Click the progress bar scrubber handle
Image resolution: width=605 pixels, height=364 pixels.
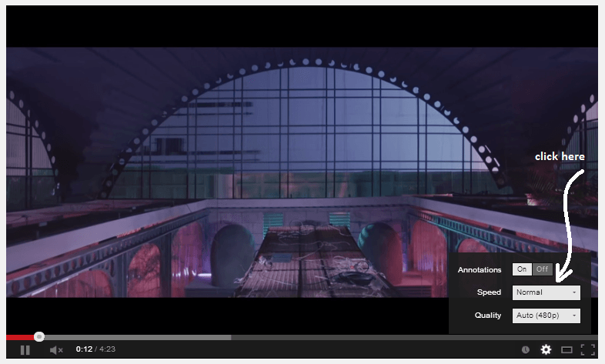pyautogui.click(x=39, y=336)
